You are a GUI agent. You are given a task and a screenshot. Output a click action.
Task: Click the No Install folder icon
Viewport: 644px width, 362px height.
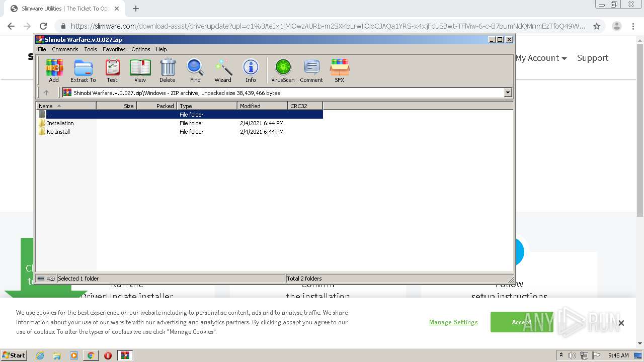pos(42,132)
